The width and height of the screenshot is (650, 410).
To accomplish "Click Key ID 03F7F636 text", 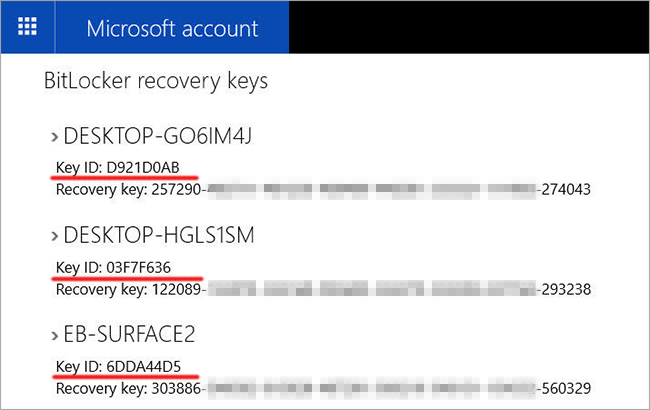I will (x=113, y=267).
